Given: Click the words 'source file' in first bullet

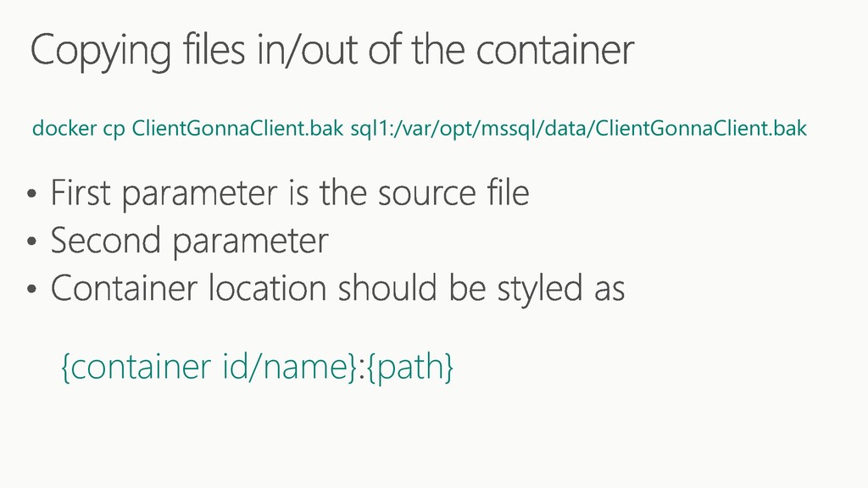Looking at the screenshot, I should tap(453, 192).
